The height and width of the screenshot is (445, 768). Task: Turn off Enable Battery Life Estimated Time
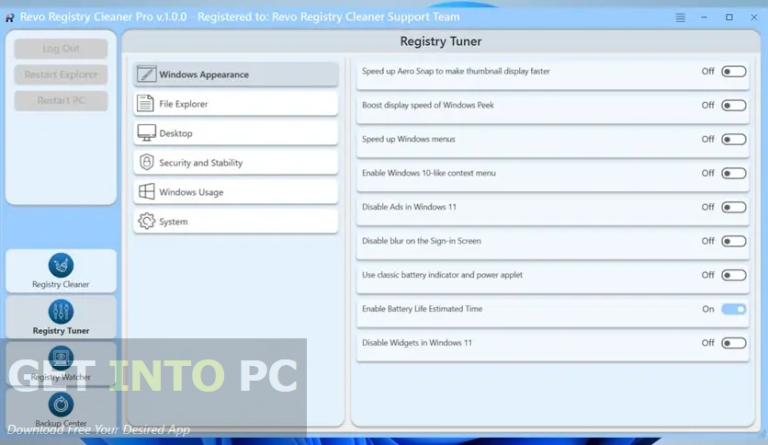coord(733,310)
